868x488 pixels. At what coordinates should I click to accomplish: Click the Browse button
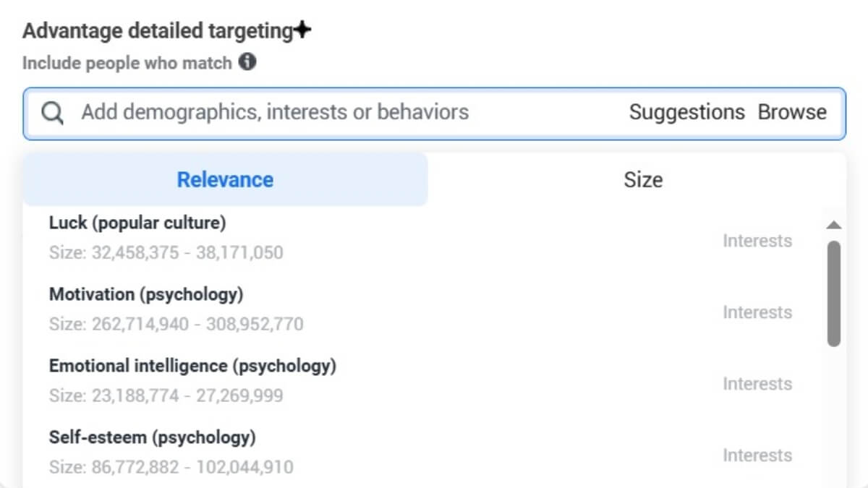(792, 113)
